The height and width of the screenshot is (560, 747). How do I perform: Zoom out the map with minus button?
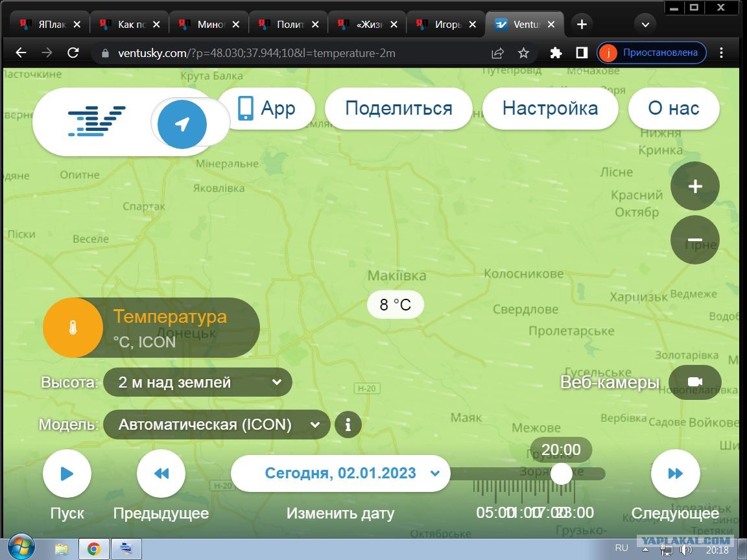(x=695, y=240)
